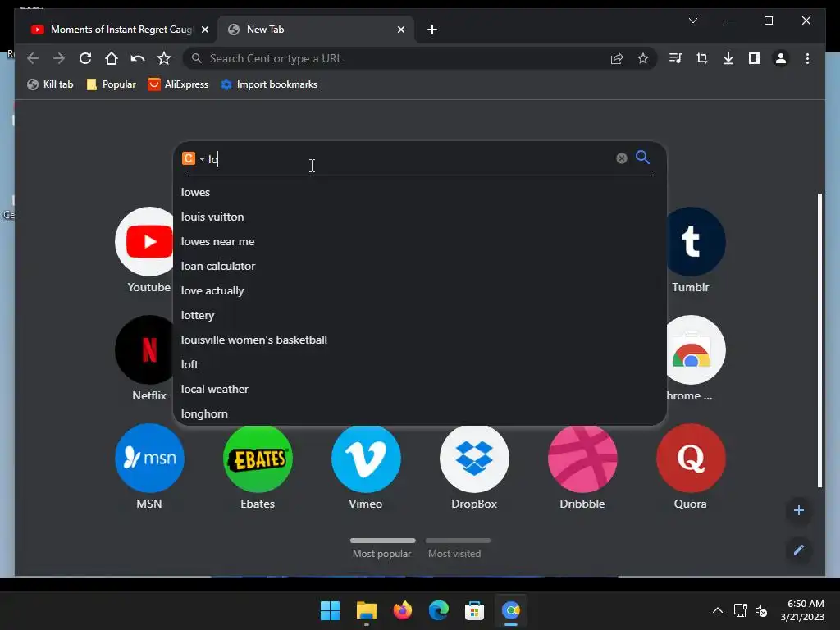Pick the local weather suggestion
Screen dimensions: 840x630
420,389
